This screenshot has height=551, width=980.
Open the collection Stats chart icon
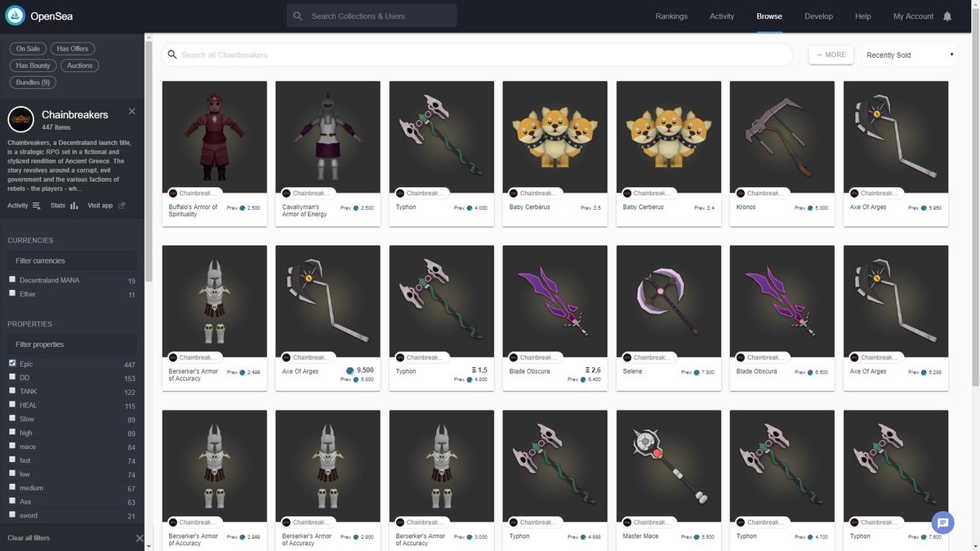point(74,206)
